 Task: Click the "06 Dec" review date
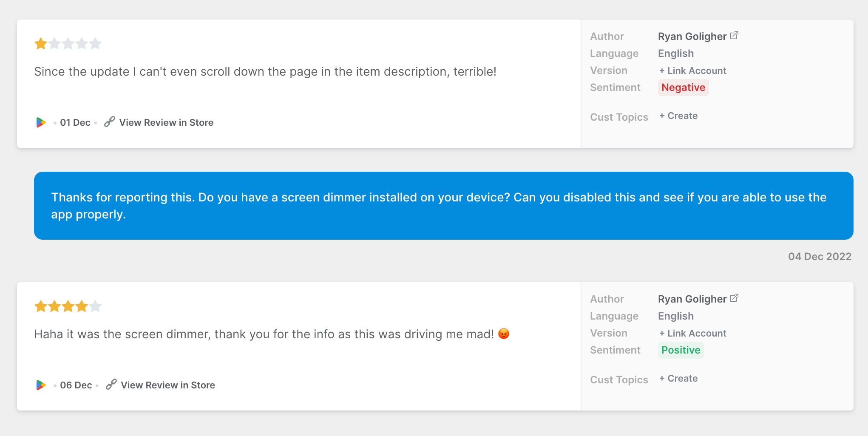[x=76, y=385]
